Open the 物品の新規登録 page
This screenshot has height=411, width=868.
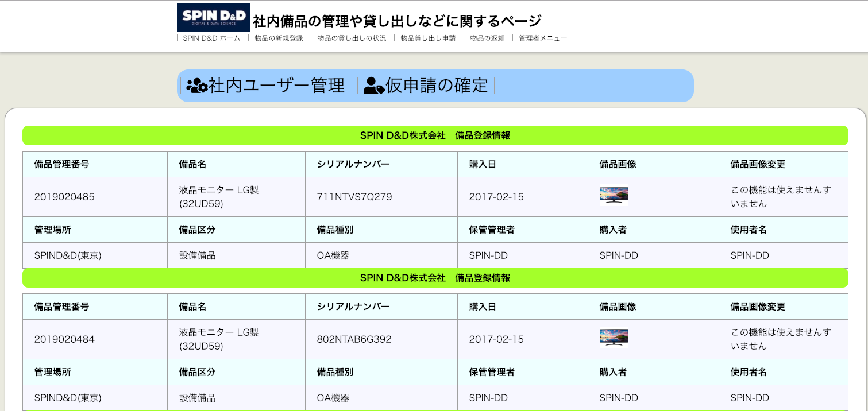tap(279, 38)
